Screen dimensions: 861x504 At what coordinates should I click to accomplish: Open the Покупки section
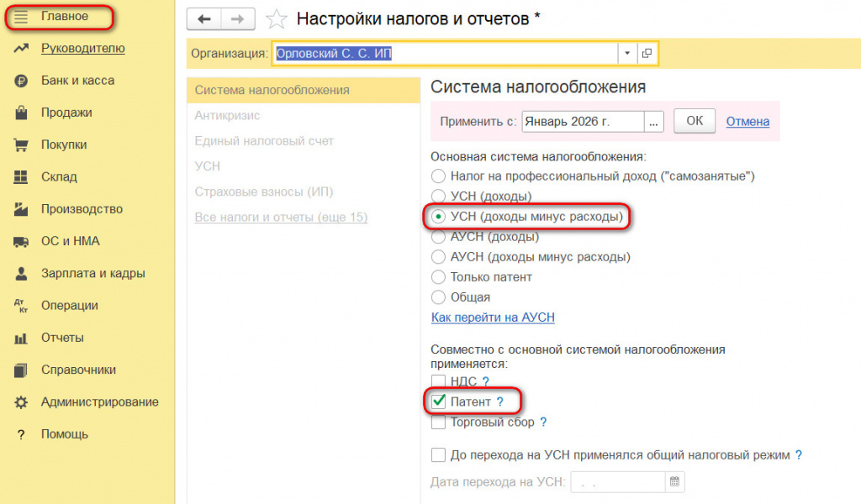coord(64,144)
